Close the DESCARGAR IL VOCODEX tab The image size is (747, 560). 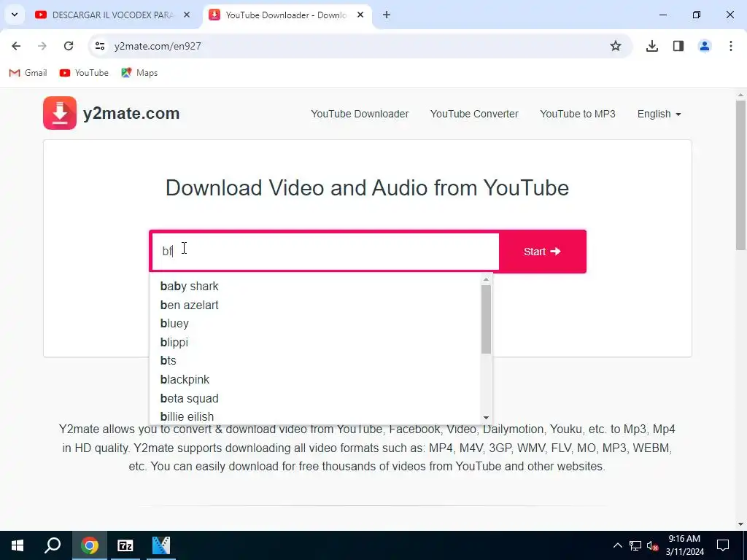pos(187,15)
